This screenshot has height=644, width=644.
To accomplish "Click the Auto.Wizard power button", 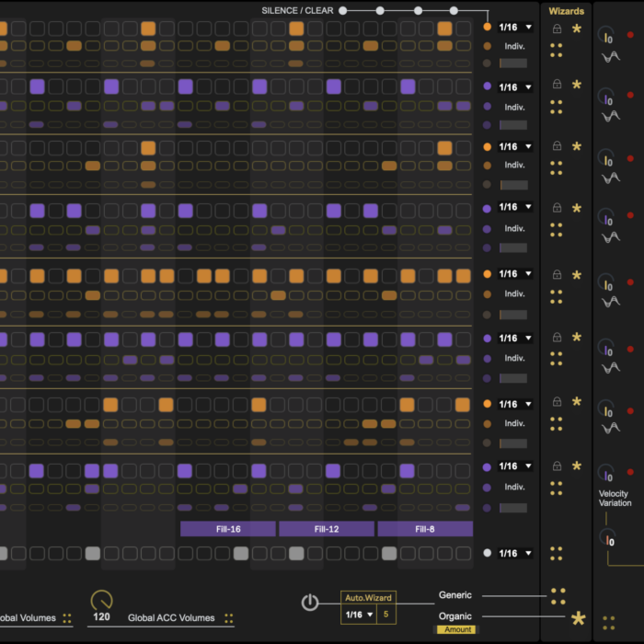I will coord(310,603).
